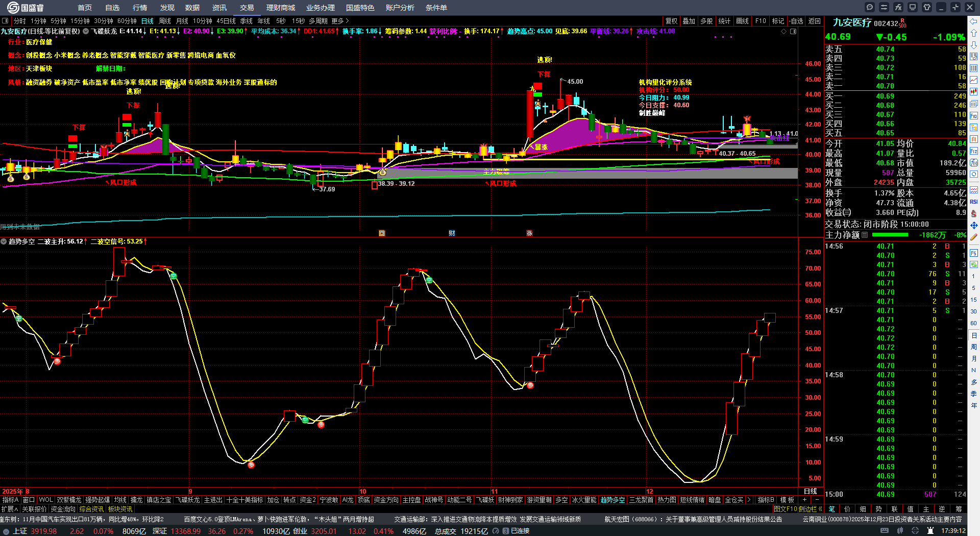Click the monitor display icon in title bar
980x536 pixels.
tap(913, 7)
